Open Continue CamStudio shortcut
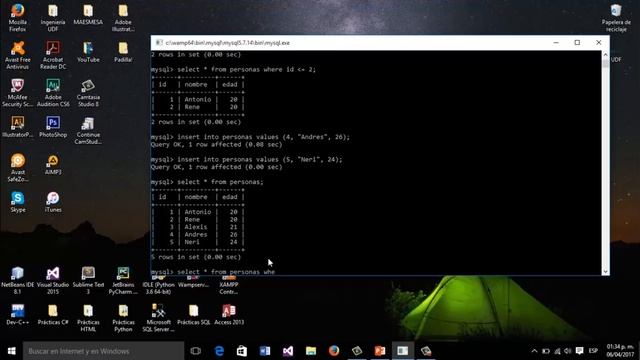Image resolution: width=640 pixels, height=360 pixels. click(x=88, y=130)
